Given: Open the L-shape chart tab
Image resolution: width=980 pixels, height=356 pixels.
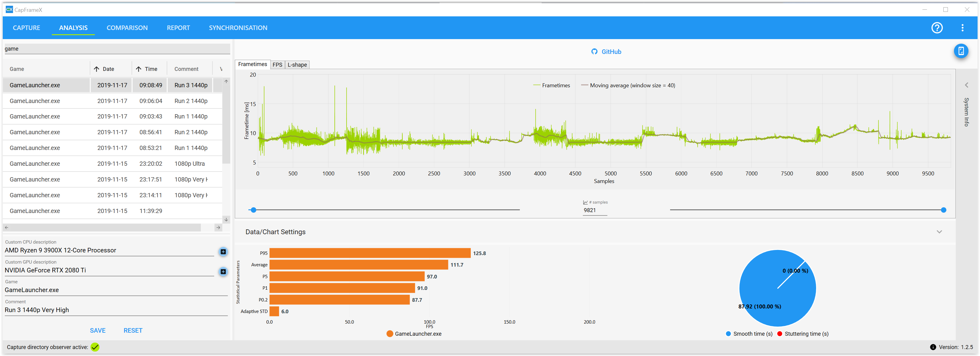Looking at the screenshot, I should click(297, 65).
